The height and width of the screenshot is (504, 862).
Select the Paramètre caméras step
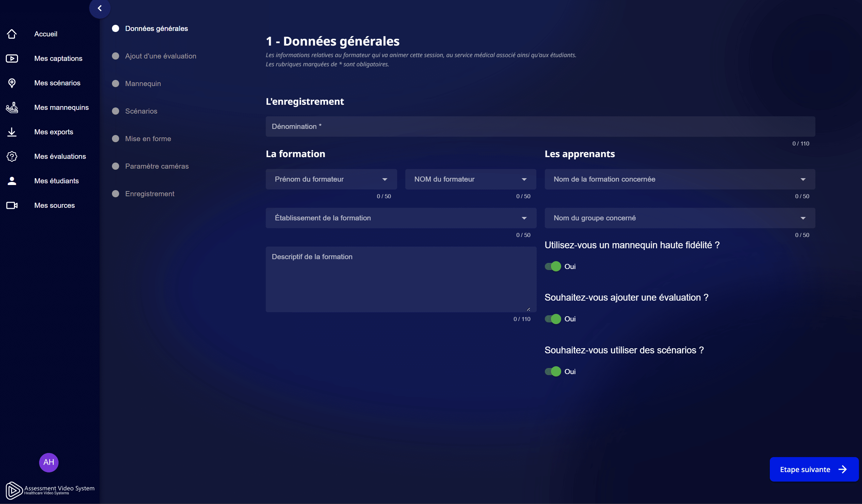pos(157,167)
